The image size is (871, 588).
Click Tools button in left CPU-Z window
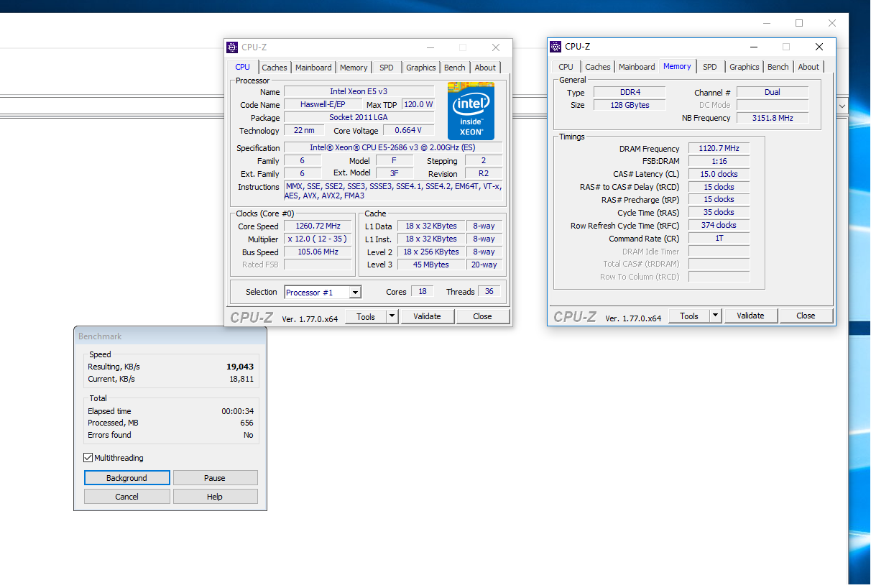point(366,316)
